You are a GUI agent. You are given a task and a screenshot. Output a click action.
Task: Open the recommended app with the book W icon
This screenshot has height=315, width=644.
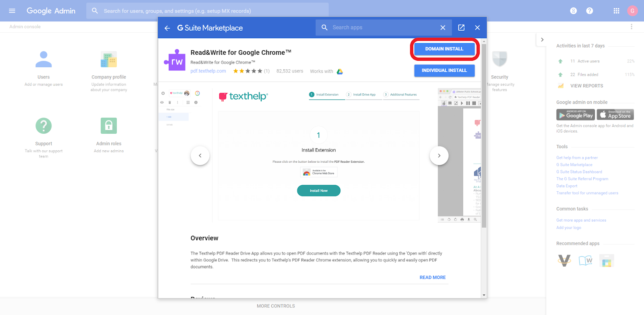click(x=586, y=261)
